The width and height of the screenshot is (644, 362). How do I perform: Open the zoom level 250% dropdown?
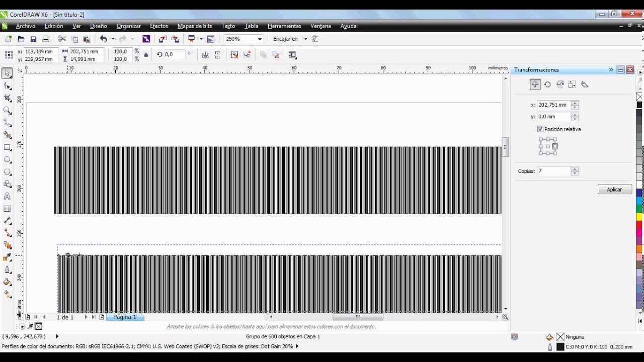[x=260, y=39]
